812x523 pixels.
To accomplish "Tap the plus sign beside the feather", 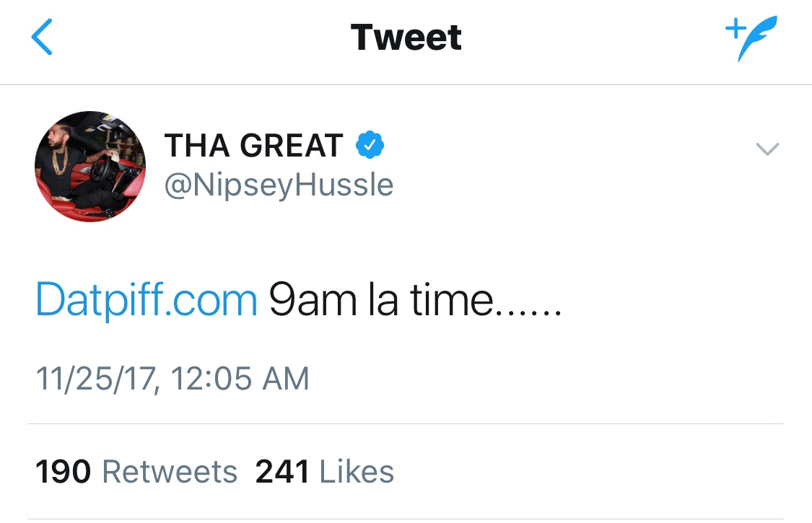I will pos(735,28).
